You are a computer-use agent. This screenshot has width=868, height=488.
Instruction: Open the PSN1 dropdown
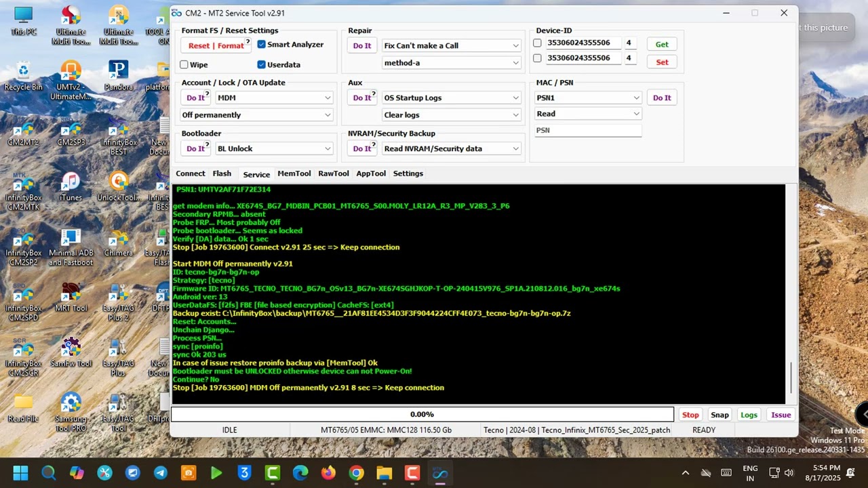point(588,98)
